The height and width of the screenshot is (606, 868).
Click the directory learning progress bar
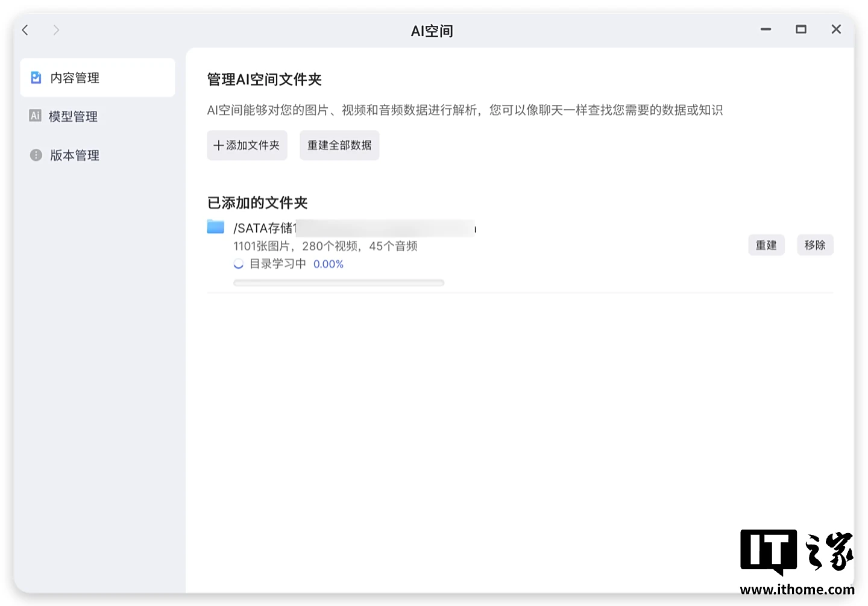(x=339, y=283)
